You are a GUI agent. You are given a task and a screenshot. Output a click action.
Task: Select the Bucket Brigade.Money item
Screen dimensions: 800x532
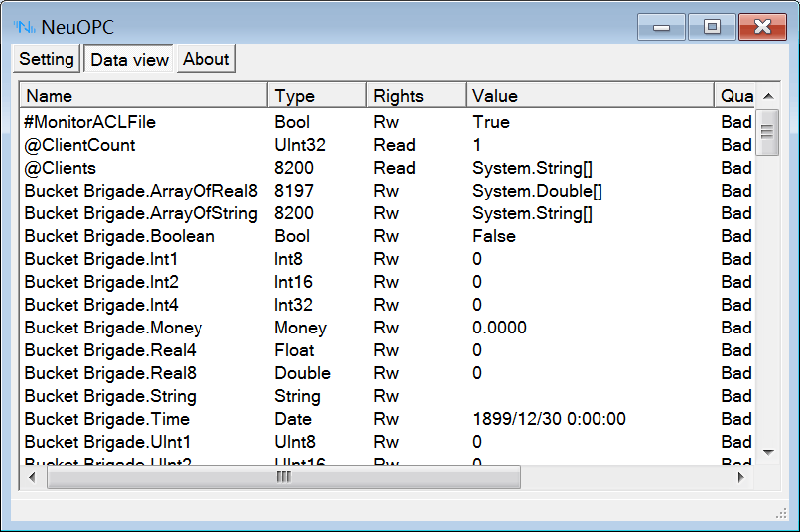113,328
